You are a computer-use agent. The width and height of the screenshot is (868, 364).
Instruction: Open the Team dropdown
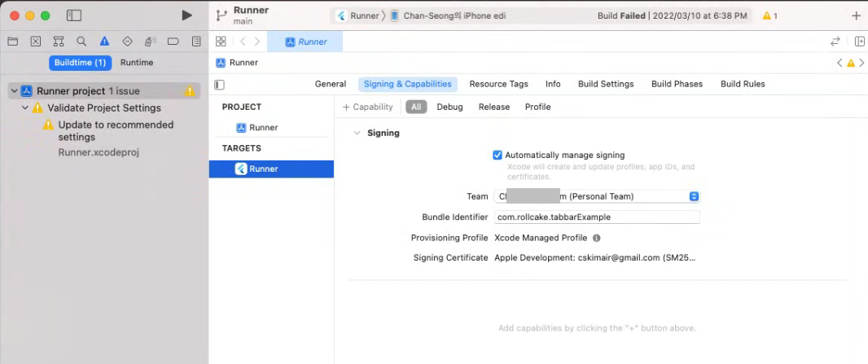coord(597,196)
